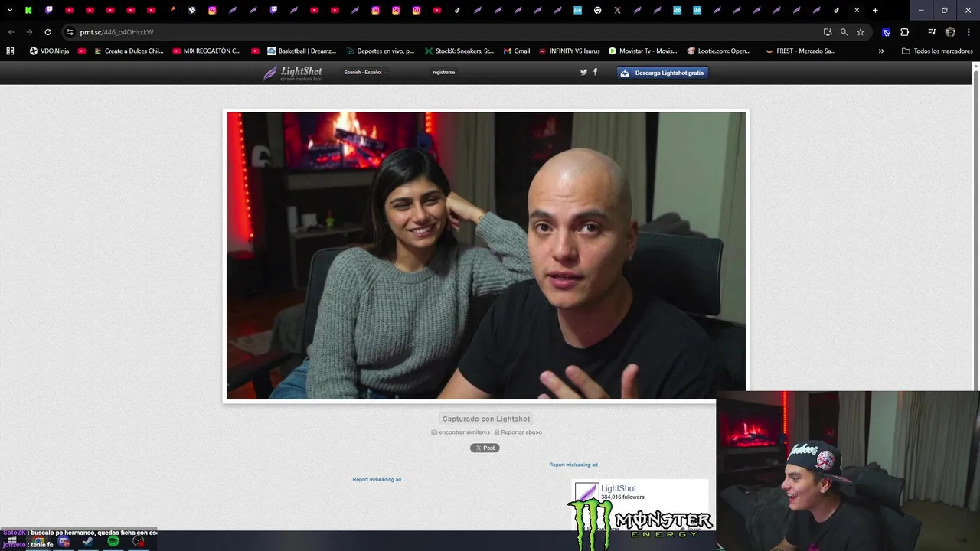This screenshot has height=551, width=980.
Task: View site information icon in address bar
Action: click(x=70, y=32)
